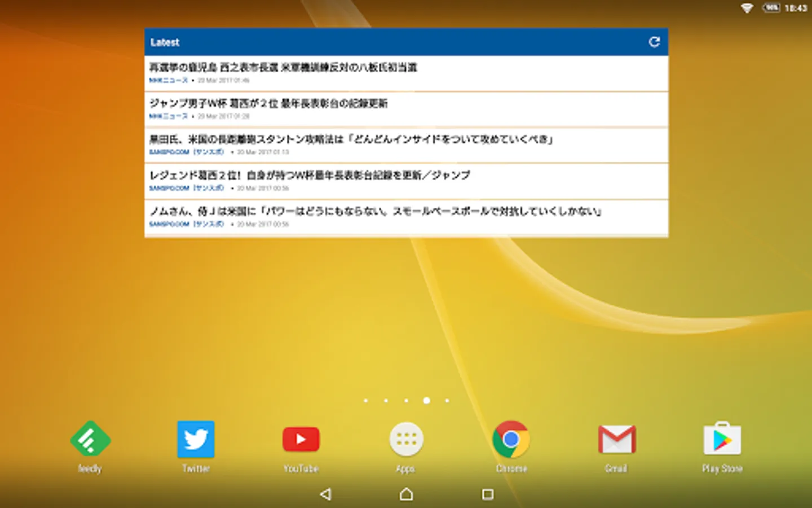The height and width of the screenshot is (508, 812).
Task: Tap the highlighted current page dot
Action: pyautogui.click(x=426, y=401)
